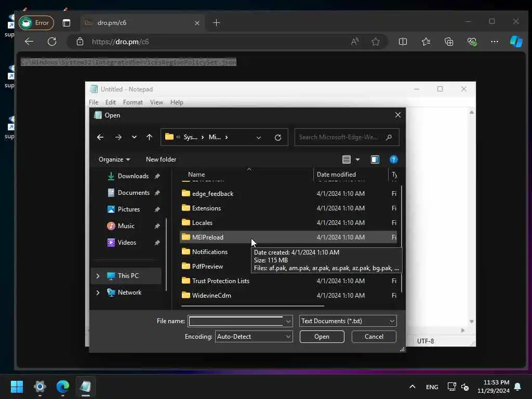Viewport: 532px width, 399px height.
Task: Click the File name input box
Action: (x=236, y=321)
